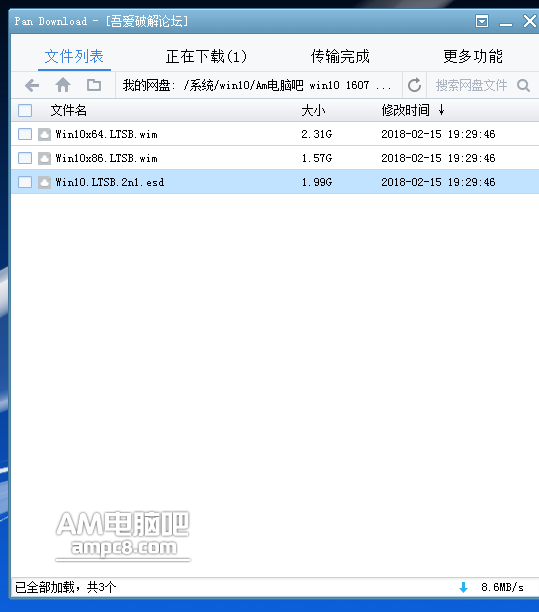Click the cloud file icon for Win10x86.LTSB.wim
The width and height of the screenshot is (539, 612).
tap(44, 158)
